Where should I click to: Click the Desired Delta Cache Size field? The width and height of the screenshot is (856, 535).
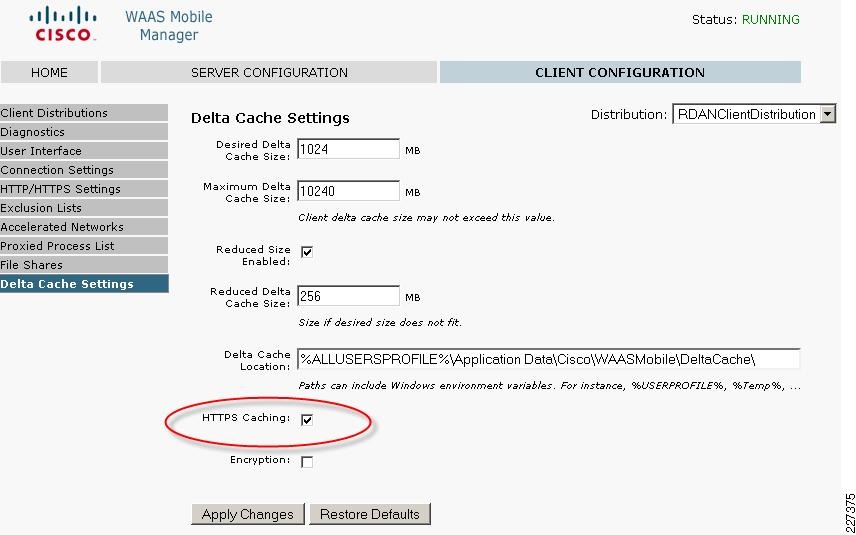point(348,149)
